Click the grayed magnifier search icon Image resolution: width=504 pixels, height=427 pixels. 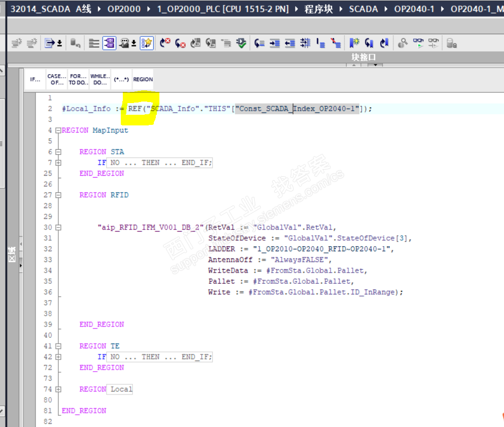click(x=403, y=43)
